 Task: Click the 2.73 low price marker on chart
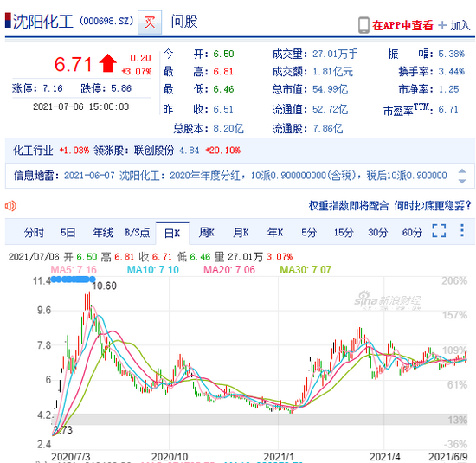click(63, 430)
